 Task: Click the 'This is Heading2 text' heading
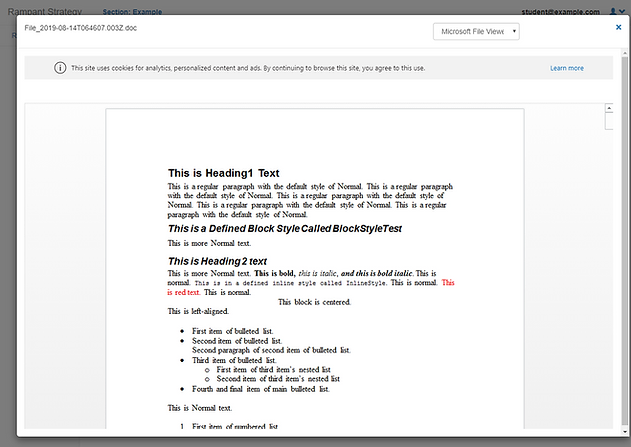(x=217, y=261)
